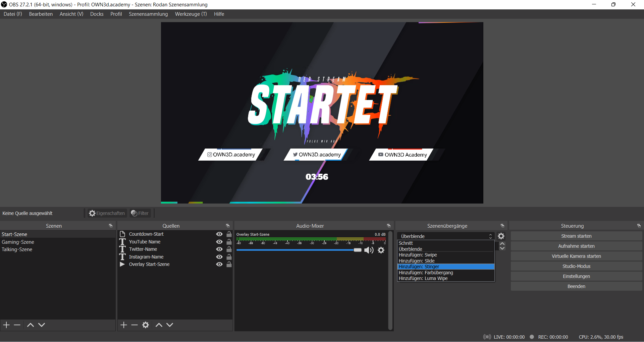Move scene down with arrow icon

42,325
